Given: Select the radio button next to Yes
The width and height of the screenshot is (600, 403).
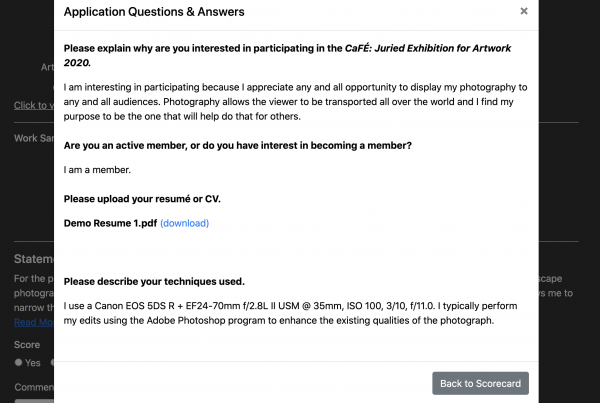Looking at the screenshot, I should tap(18, 362).
